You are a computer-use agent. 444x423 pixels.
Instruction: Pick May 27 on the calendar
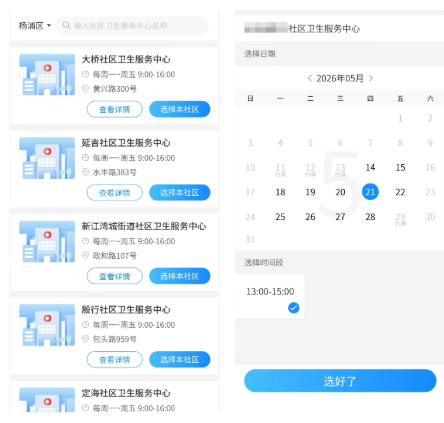tap(340, 217)
